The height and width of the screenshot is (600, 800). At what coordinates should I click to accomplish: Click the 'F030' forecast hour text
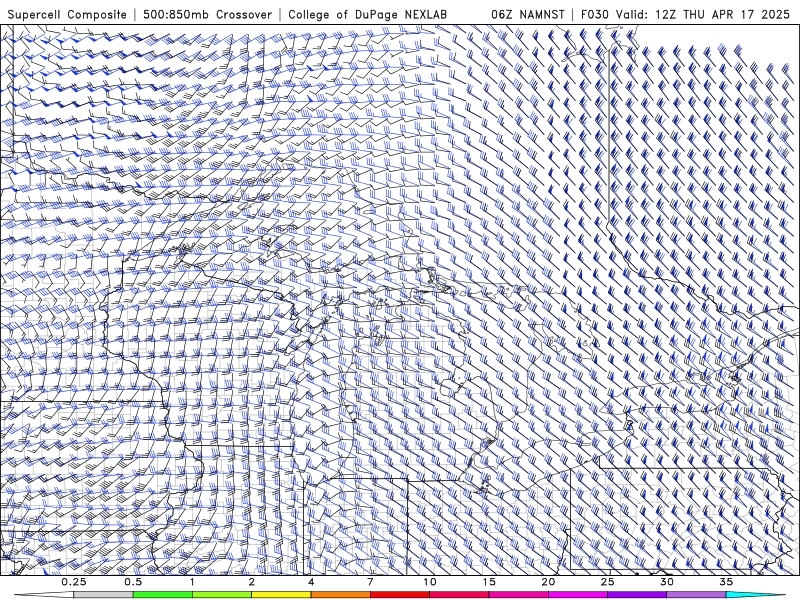pyautogui.click(x=595, y=15)
